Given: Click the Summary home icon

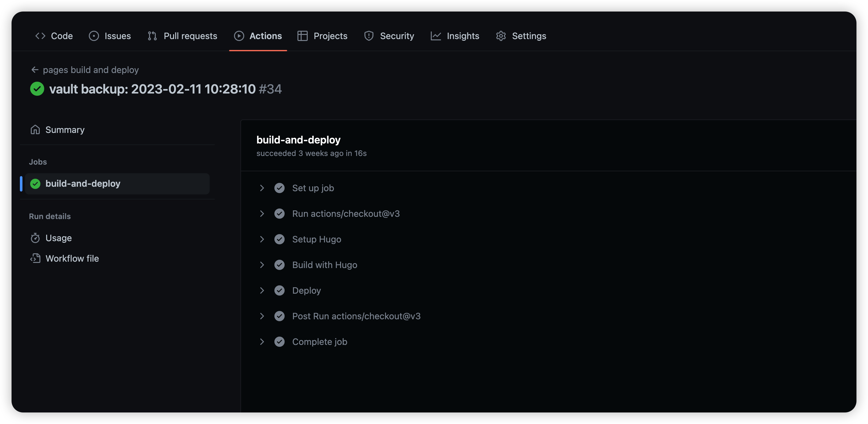Looking at the screenshot, I should pyautogui.click(x=35, y=130).
